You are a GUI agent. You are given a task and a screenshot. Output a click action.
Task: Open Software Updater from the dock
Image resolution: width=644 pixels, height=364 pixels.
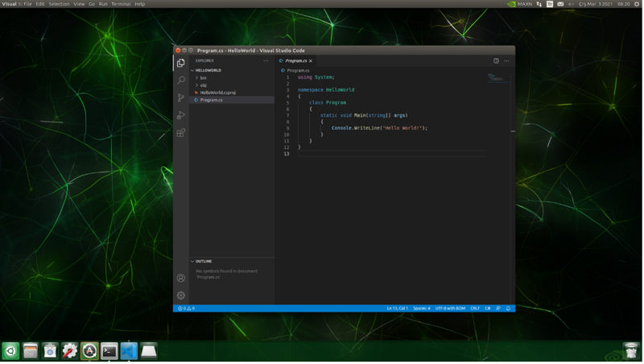(89, 352)
